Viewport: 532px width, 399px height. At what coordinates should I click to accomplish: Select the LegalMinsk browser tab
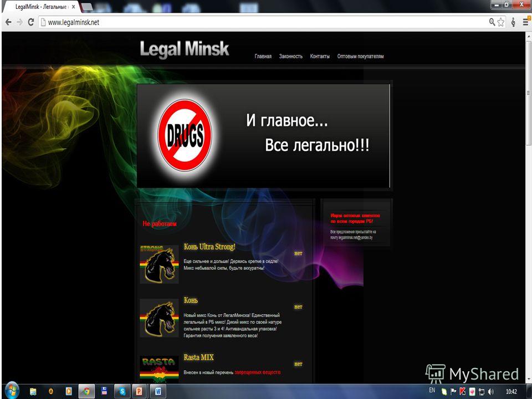(x=40, y=7)
